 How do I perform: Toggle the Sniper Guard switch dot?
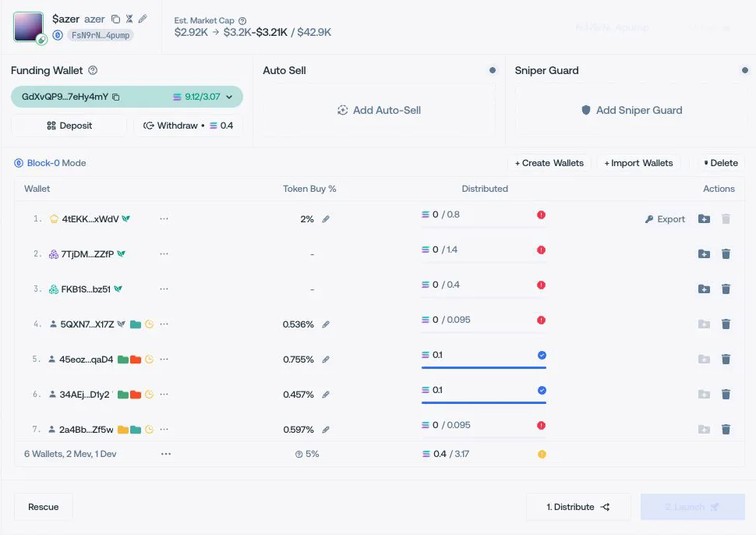745,70
